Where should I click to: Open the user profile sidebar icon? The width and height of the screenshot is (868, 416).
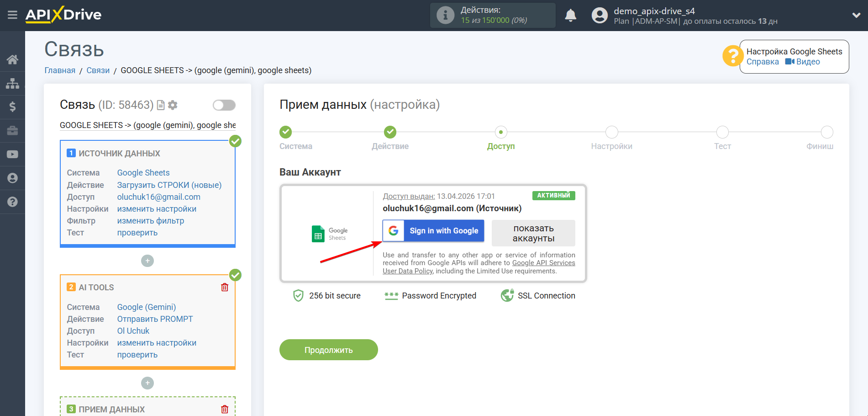[12, 178]
